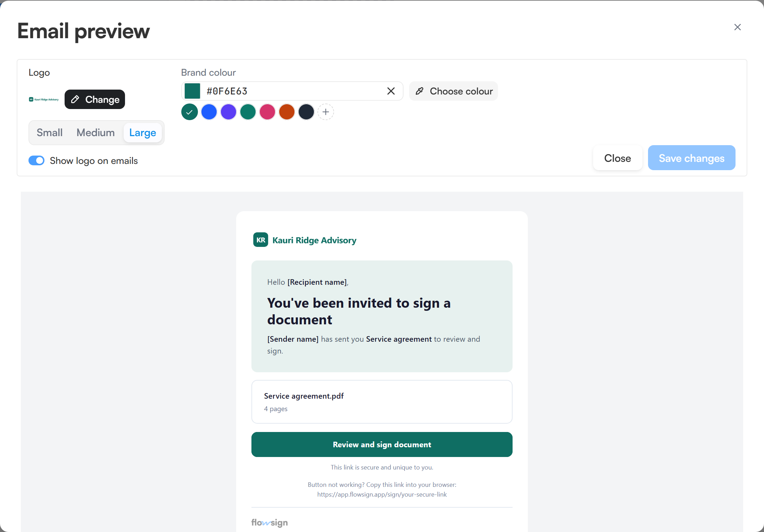Click the flowsign secure link URL
This screenshot has height=532, width=764.
coord(382,494)
